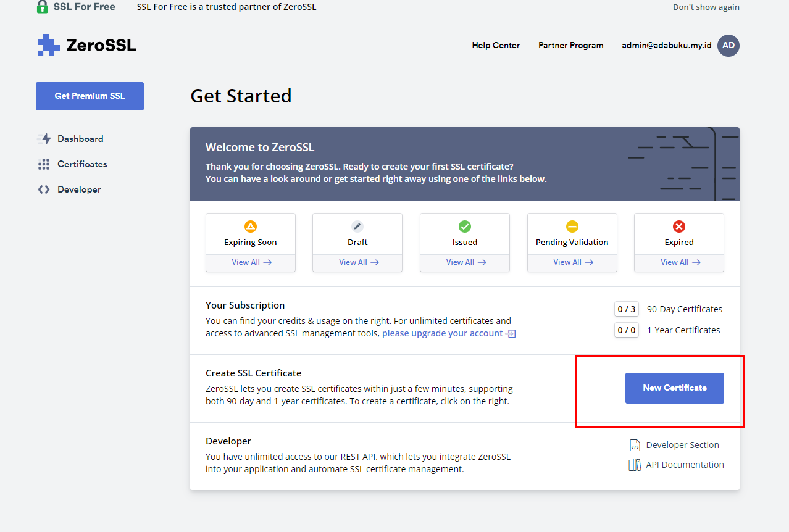The height and width of the screenshot is (532, 789).
Task: View All Expired certificates
Action: point(679,262)
